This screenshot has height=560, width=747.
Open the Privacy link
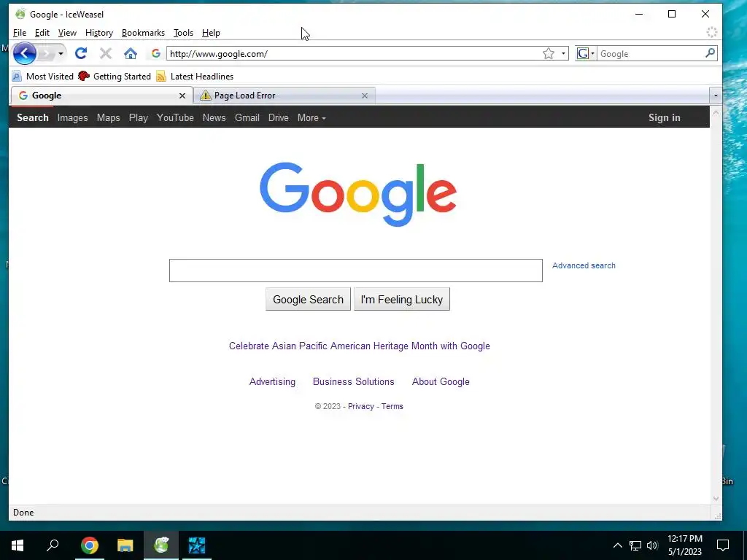[360, 406]
